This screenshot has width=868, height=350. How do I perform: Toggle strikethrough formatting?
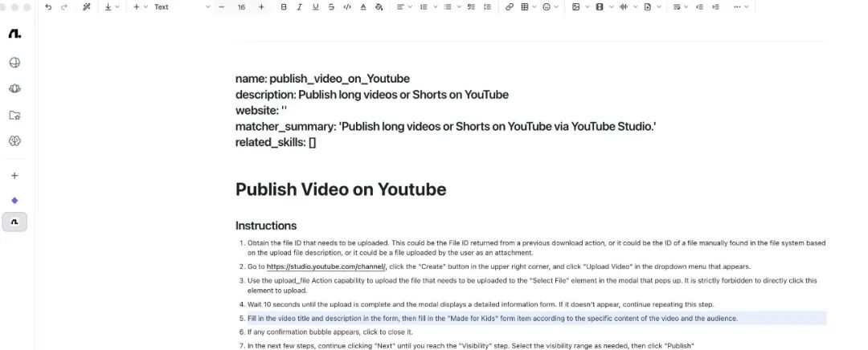click(331, 7)
